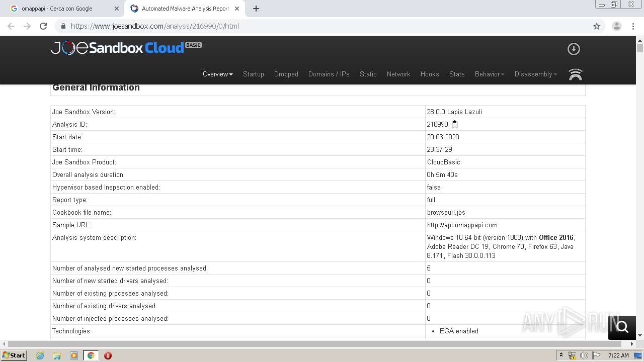Close the omappapi Google search tab

coord(117,9)
